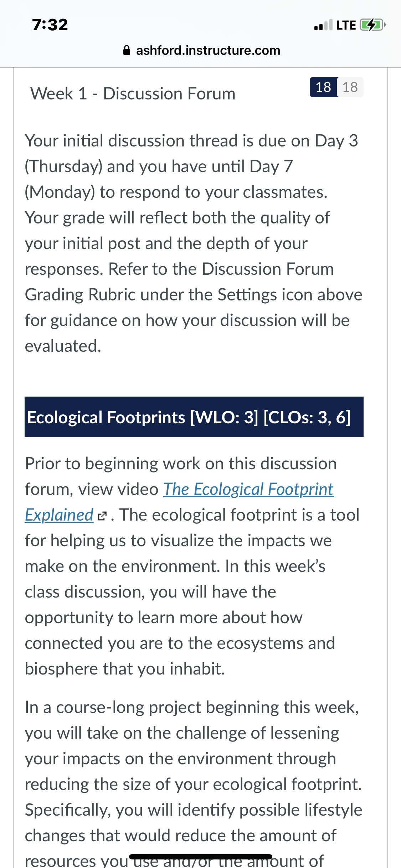
Task: Click the words Grading Rubric in the text
Action: 80,295
